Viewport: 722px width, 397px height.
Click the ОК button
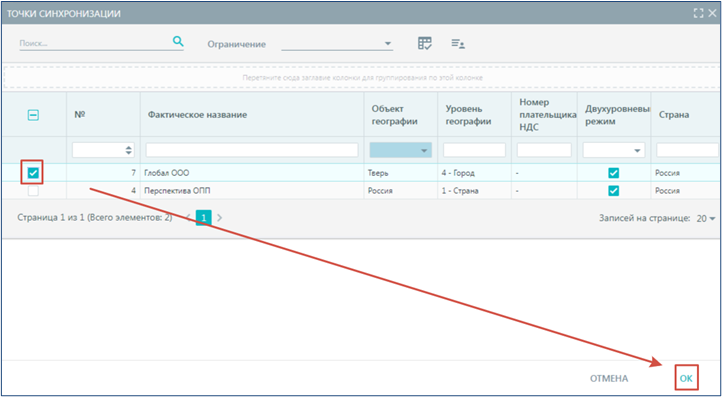point(686,379)
